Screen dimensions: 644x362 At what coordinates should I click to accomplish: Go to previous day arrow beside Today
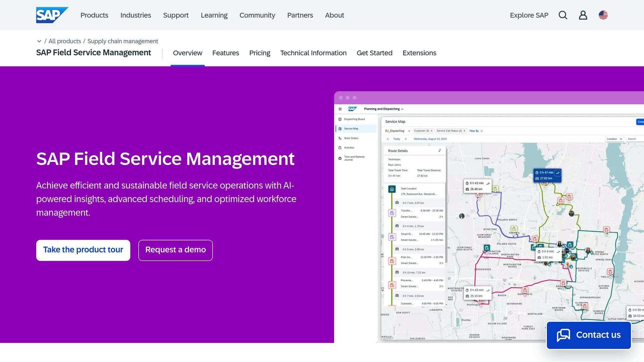[x=388, y=139]
